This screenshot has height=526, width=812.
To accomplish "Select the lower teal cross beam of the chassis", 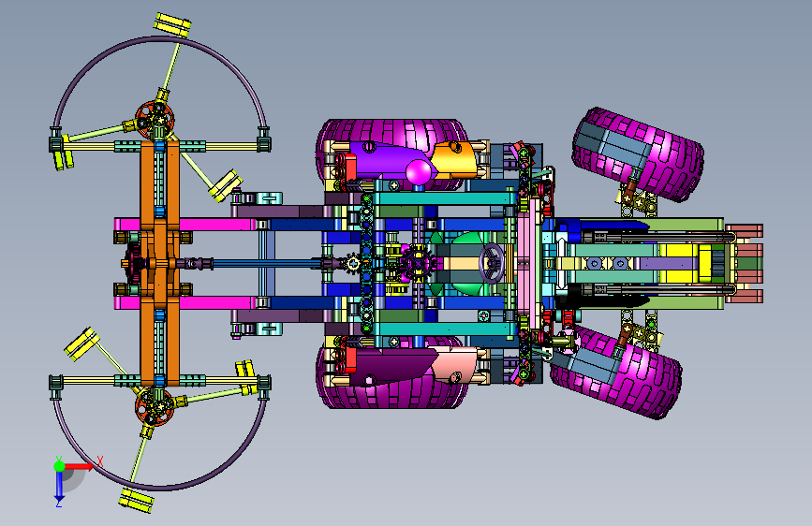I will pos(444,329).
